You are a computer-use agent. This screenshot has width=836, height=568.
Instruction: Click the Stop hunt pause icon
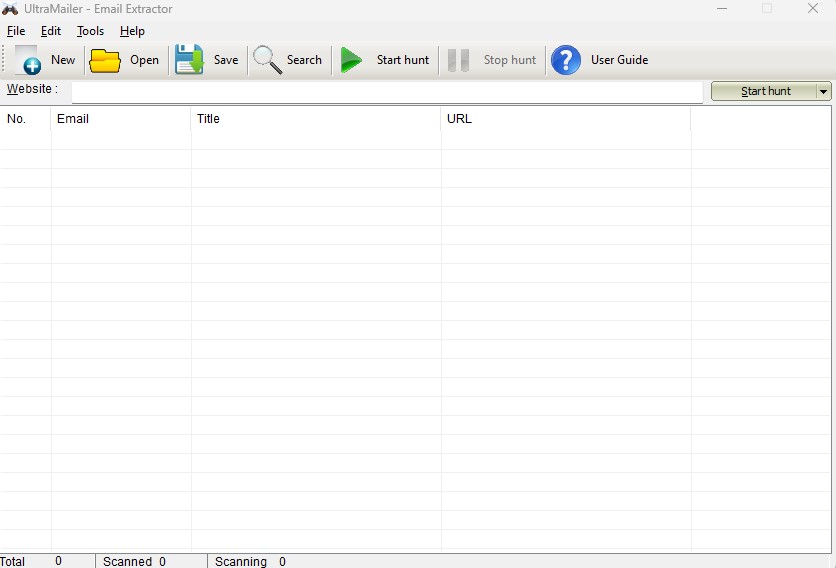pyautogui.click(x=458, y=60)
